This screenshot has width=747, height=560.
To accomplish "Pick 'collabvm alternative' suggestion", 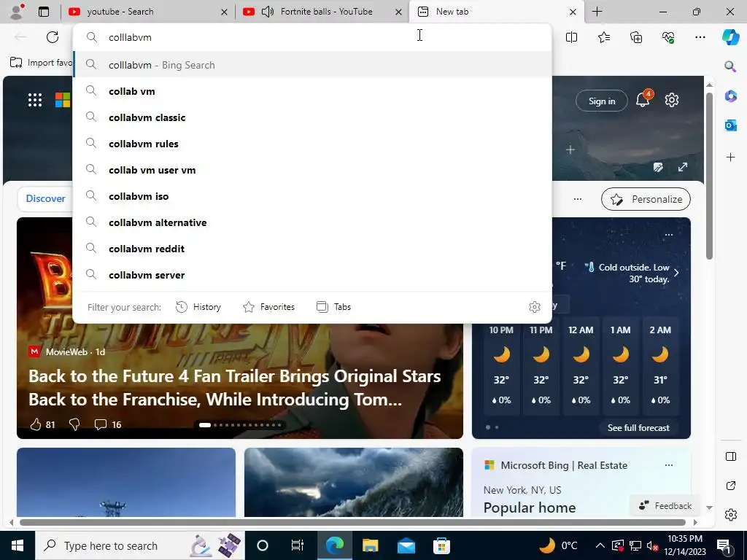I will tap(312, 222).
